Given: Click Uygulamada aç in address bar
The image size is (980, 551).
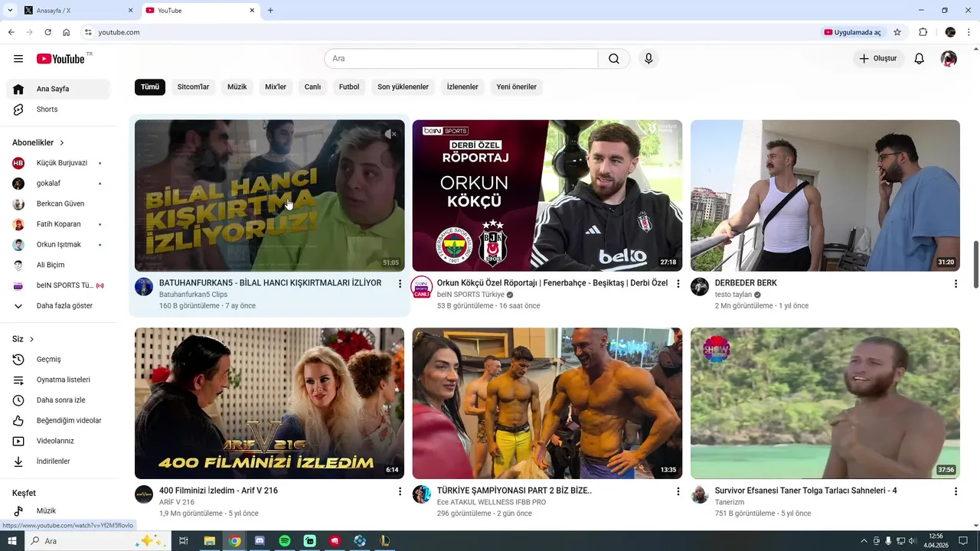Looking at the screenshot, I should (x=853, y=32).
